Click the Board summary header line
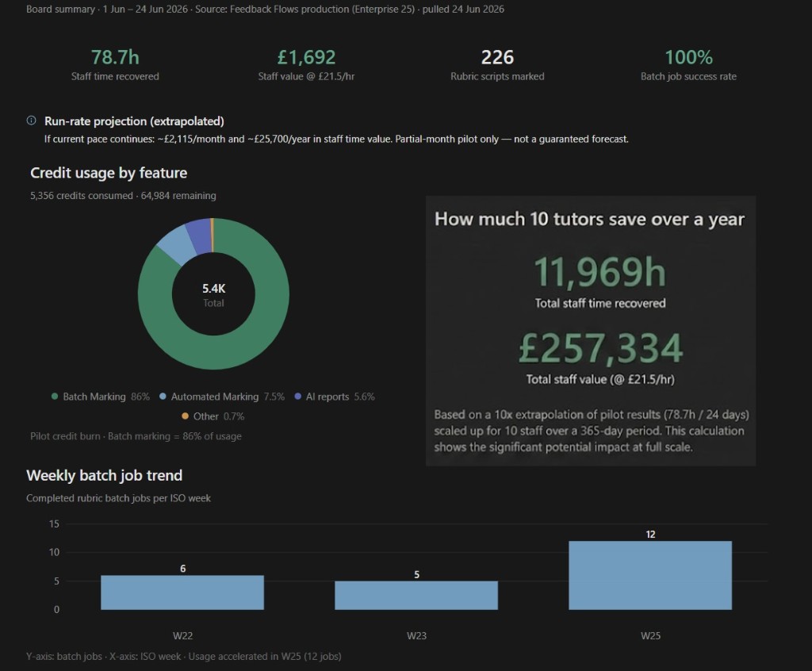 coord(265,9)
